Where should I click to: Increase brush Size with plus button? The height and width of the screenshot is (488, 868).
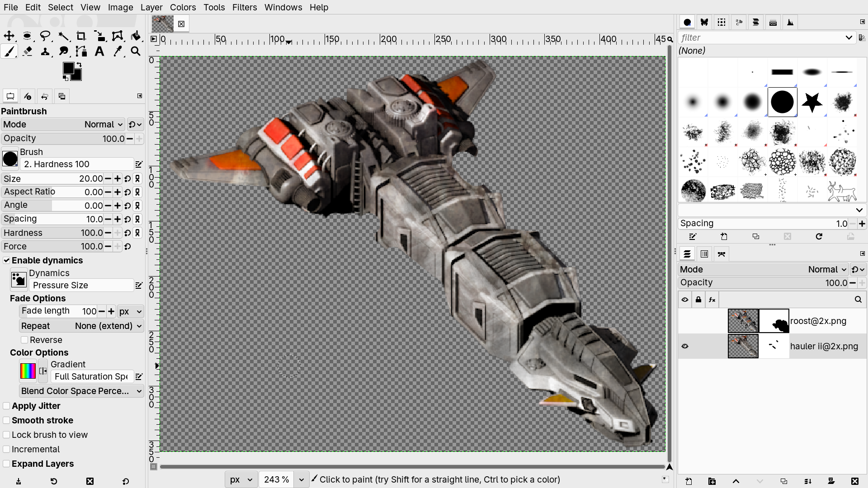pos(118,178)
